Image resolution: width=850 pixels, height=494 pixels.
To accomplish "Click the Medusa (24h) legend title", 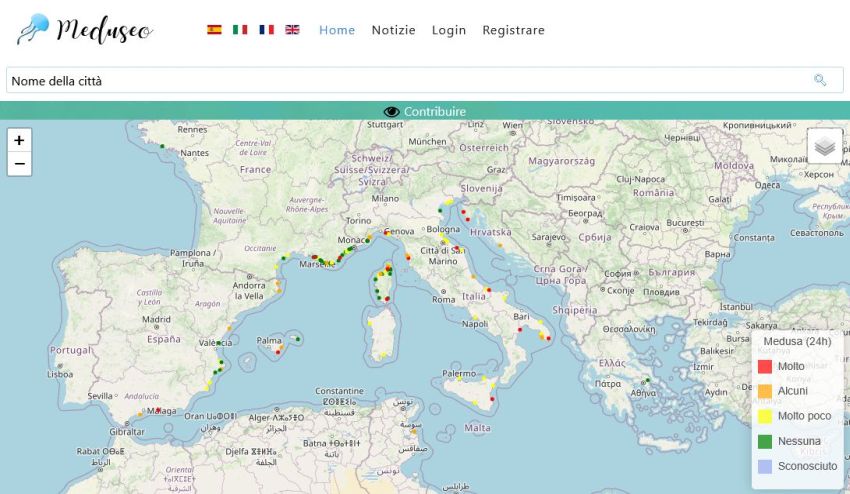I will (x=797, y=342).
